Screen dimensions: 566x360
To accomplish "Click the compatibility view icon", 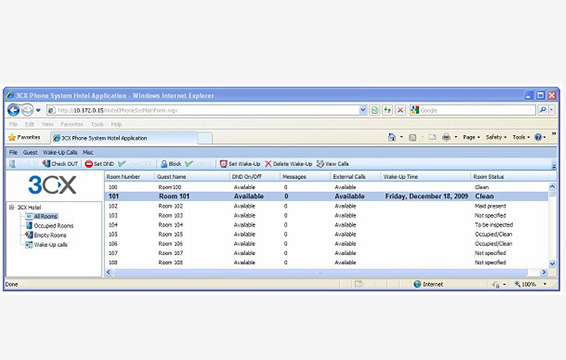I will click(375, 110).
